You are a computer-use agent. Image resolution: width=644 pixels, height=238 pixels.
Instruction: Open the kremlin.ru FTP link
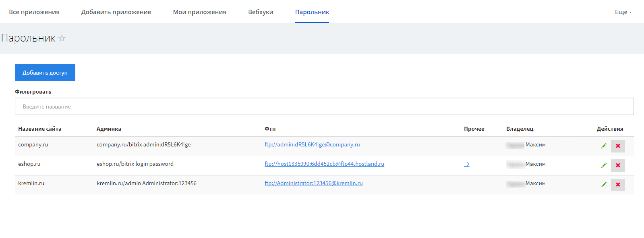click(x=313, y=183)
